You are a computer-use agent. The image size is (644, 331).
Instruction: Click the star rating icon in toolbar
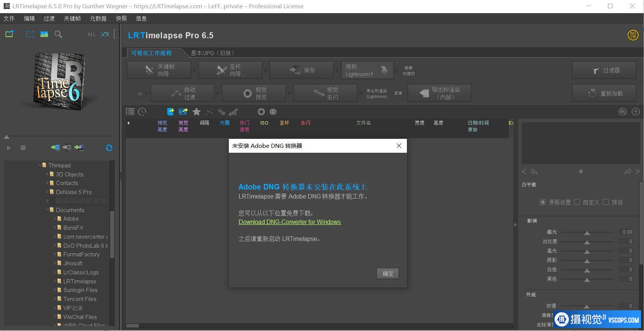[197, 112]
